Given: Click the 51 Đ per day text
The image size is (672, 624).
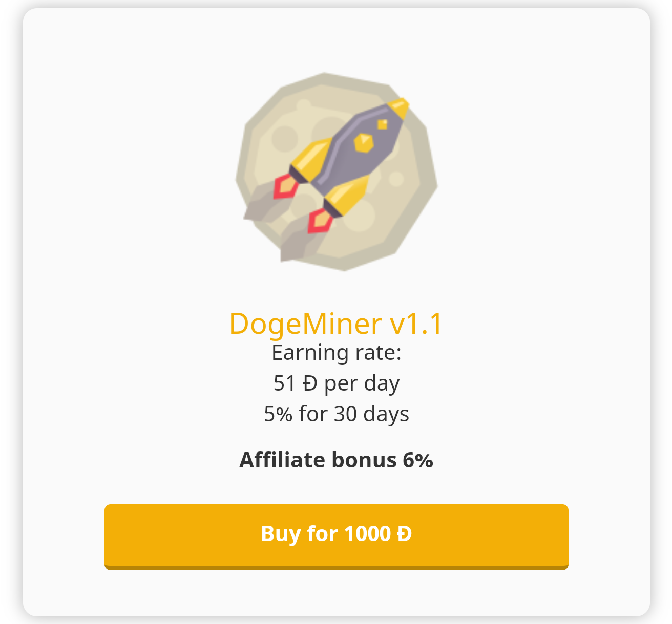Looking at the screenshot, I should 336,383.
